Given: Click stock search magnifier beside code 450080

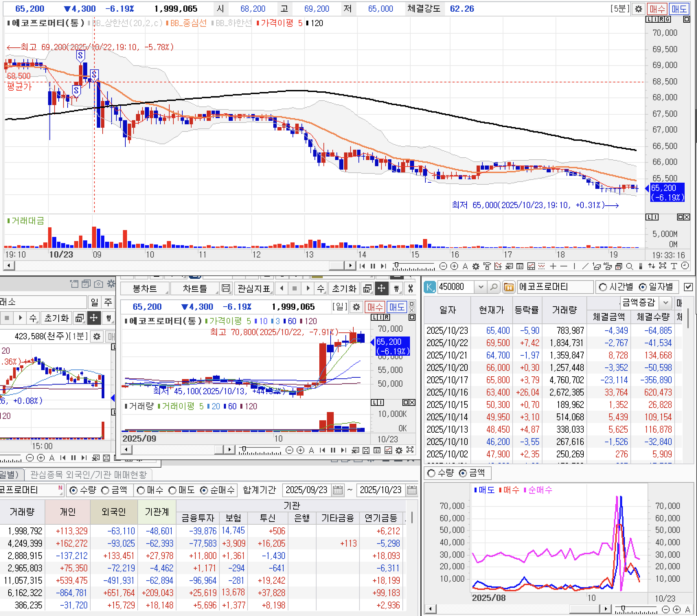Looking at the screenshot, I should 493,287.
